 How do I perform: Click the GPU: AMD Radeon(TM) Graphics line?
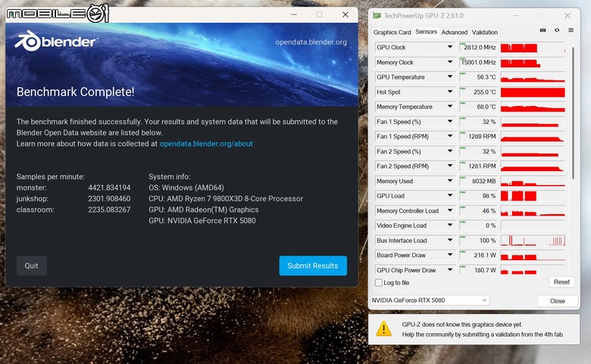pyautogui.click(x=204, y=210)
